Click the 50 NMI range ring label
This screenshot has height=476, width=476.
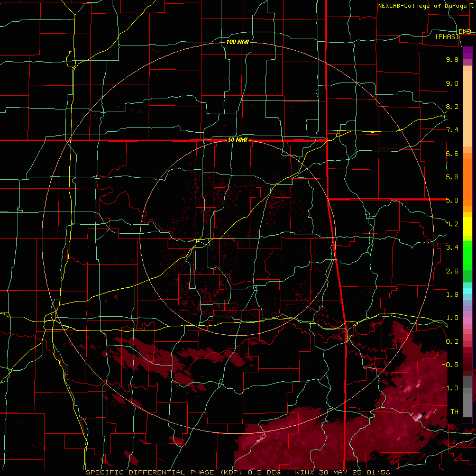point(237,140)
